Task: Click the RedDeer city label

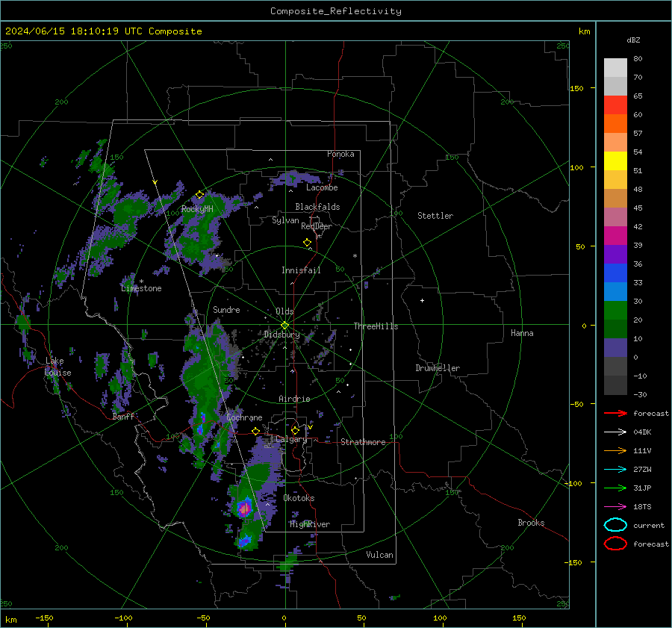Action: 317,226
